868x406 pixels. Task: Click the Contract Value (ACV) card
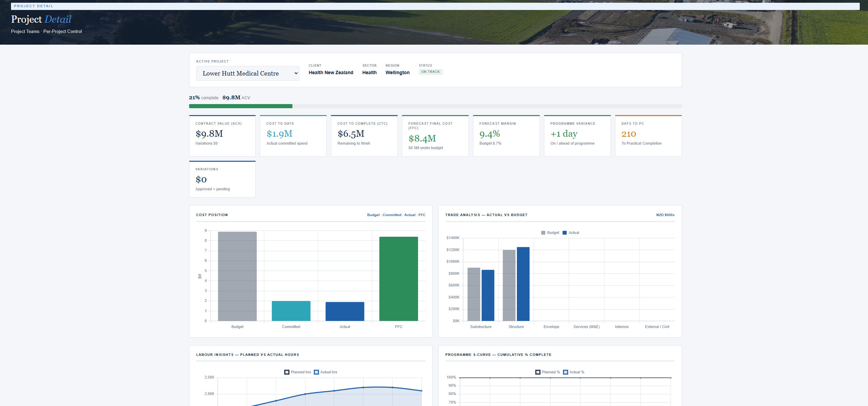222,136
